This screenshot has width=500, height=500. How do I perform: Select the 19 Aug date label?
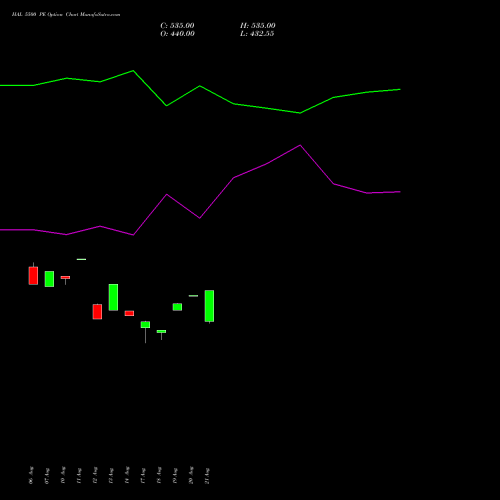click(175, 475)
